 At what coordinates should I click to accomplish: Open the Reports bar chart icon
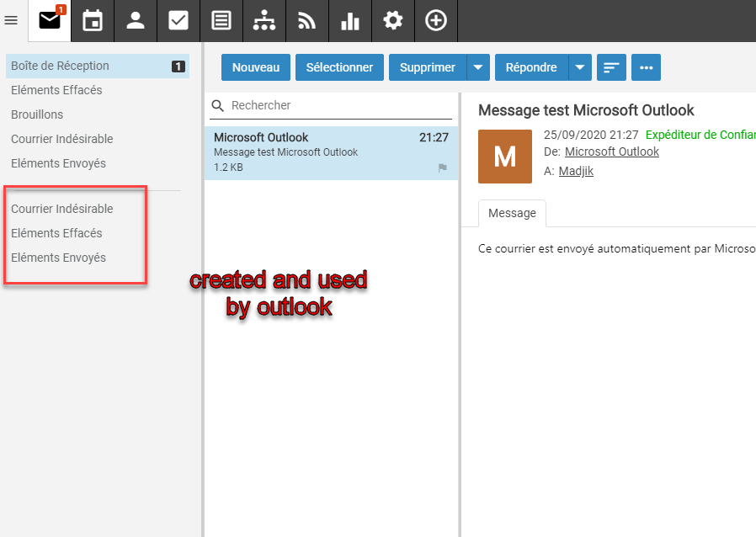click(350, 20)
